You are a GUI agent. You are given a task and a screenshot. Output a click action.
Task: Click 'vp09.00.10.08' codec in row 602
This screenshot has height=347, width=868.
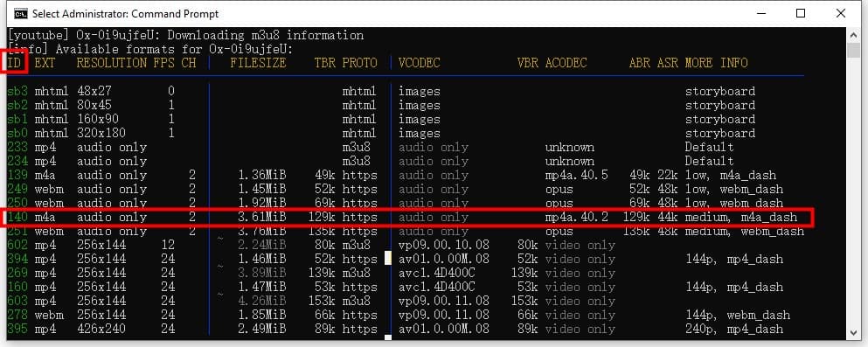(x=444, y=245)
